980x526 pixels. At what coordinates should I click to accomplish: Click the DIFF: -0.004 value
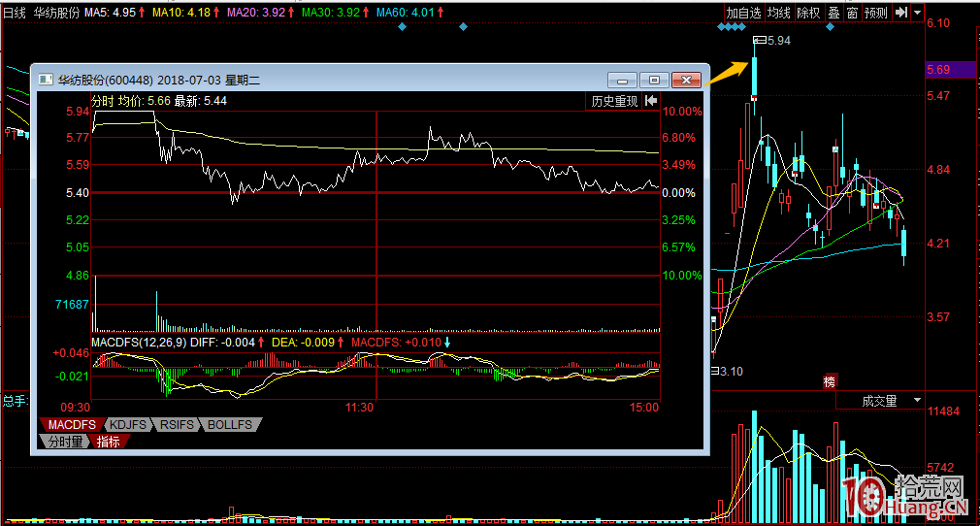[x=222, y=343]
